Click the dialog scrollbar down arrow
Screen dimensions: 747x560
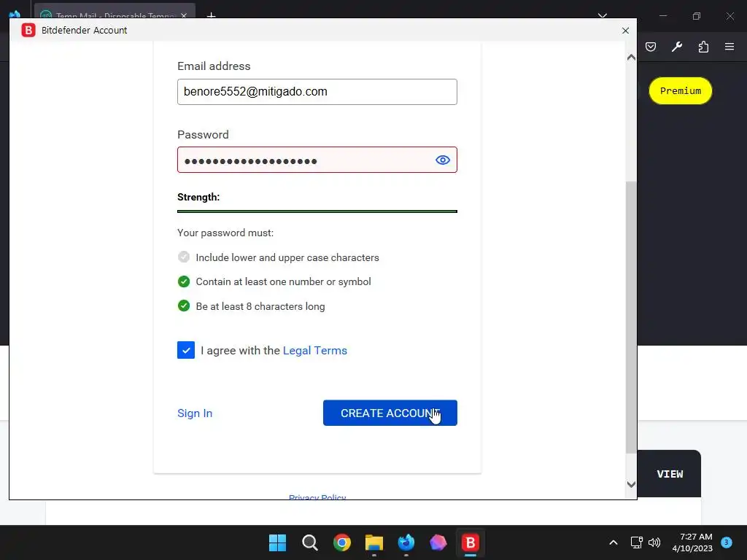pyautogui.click(x=631, y=484)
